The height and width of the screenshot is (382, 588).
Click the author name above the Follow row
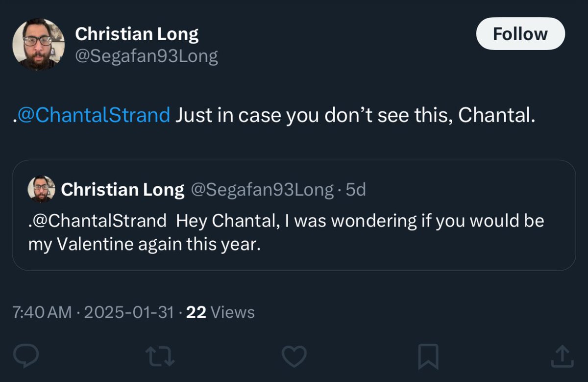tap(137, 34)
